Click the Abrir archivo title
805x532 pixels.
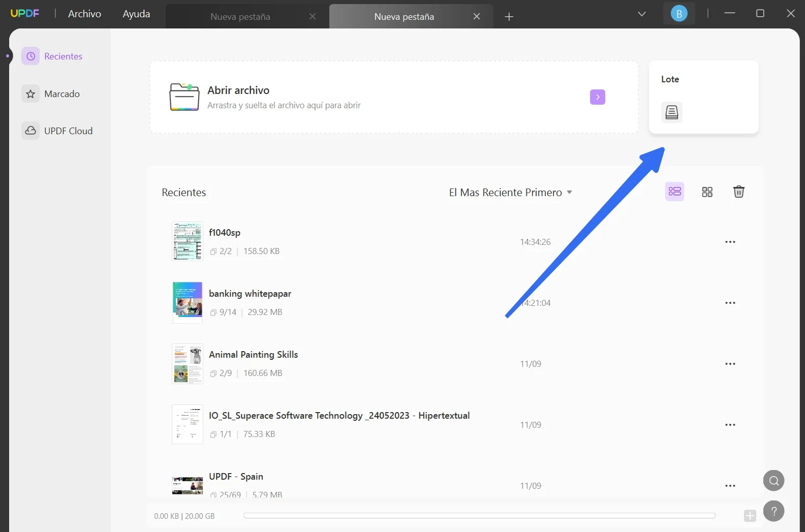238,90
